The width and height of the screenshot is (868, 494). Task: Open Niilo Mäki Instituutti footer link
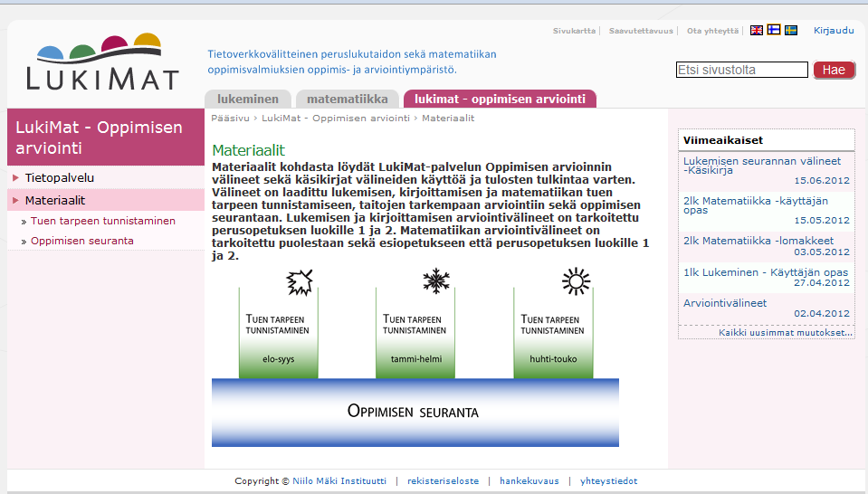click(x=339, y=481)
